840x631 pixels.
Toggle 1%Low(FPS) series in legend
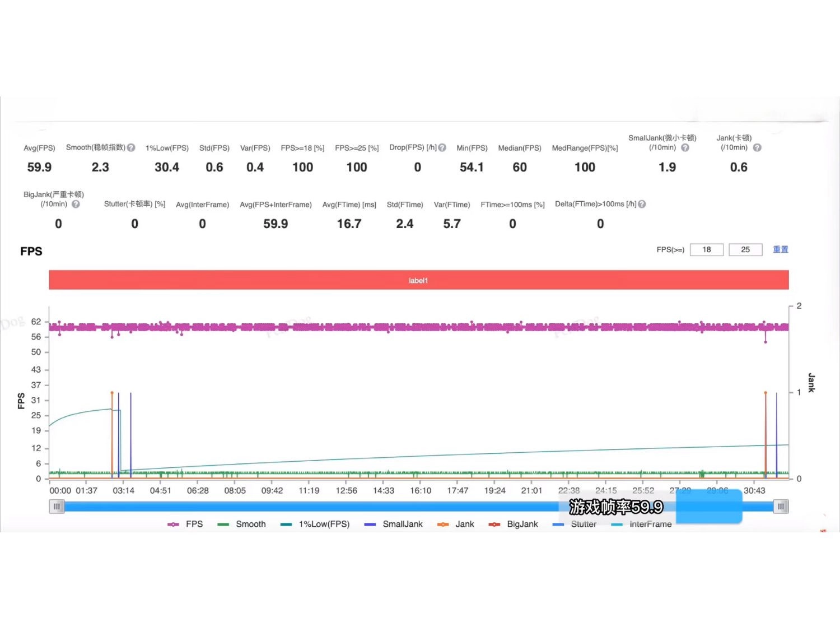pyautogui.click(x=315, y=524)
